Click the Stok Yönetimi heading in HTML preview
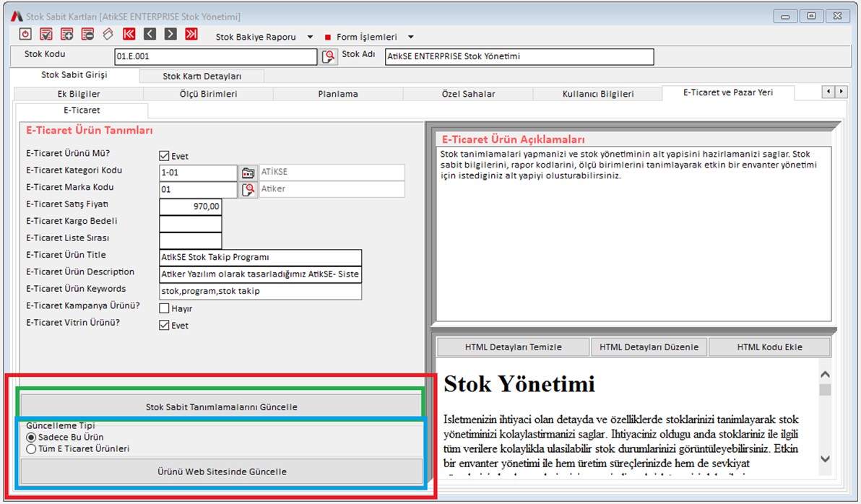Viewport: 861px width, 504px height. [519, 384]
